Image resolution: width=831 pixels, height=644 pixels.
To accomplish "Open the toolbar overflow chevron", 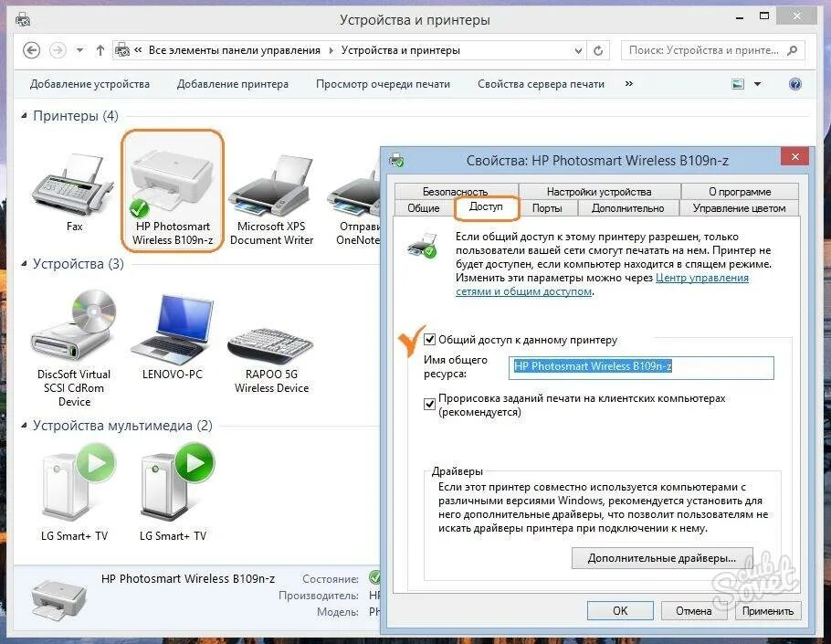I will click(626, 83).
